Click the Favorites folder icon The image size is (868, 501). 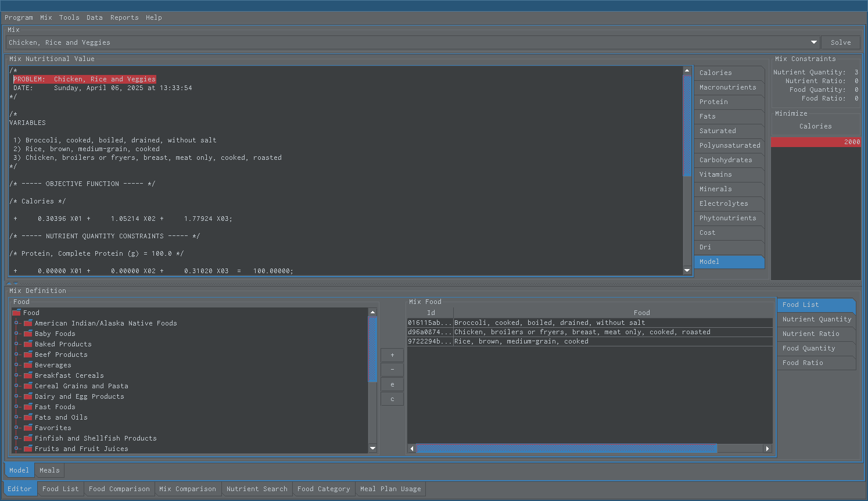pos(28,428)
